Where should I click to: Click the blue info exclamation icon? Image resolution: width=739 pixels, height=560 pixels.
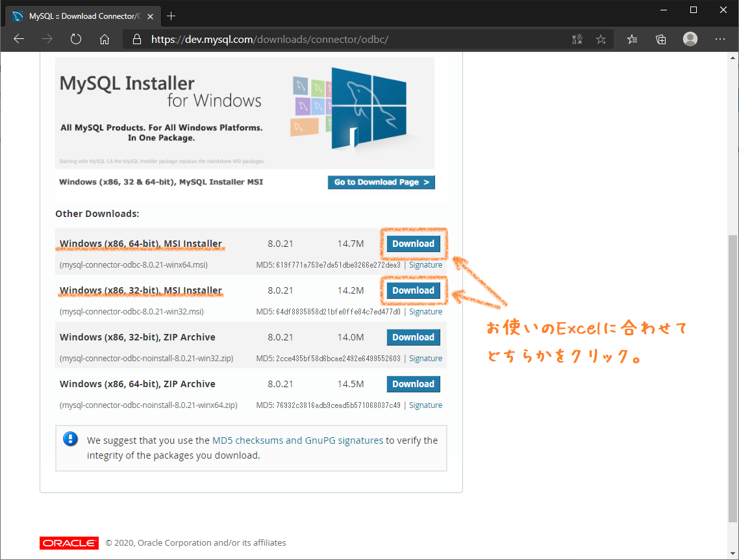(x=70, y=439)
